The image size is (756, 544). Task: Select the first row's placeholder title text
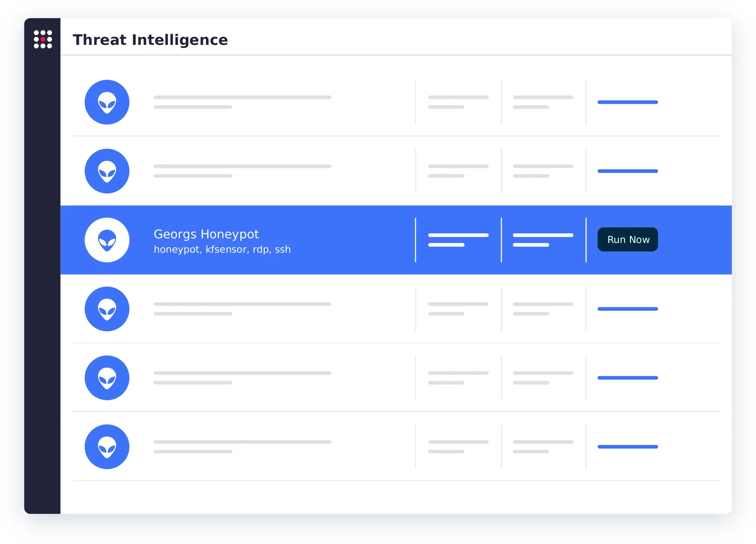(242, 98)
